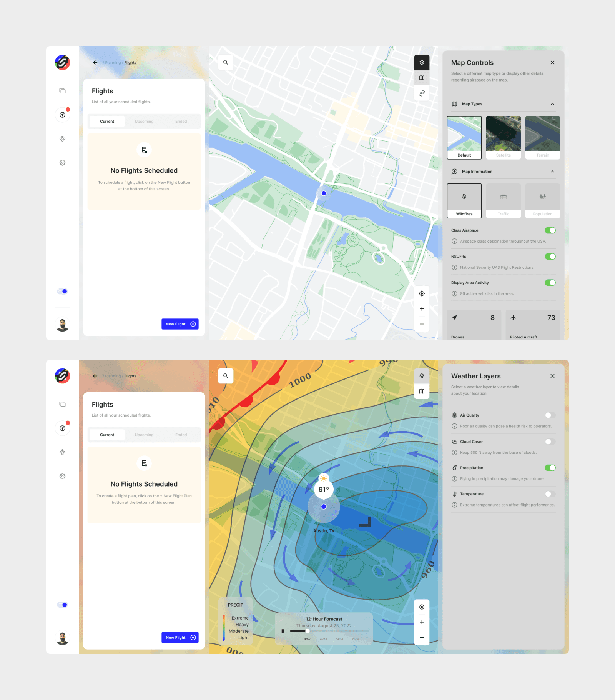The width and height of the screenshot is (615, 700).
Task: Collapse the Map Information section
Action: (x=552, y=172)
